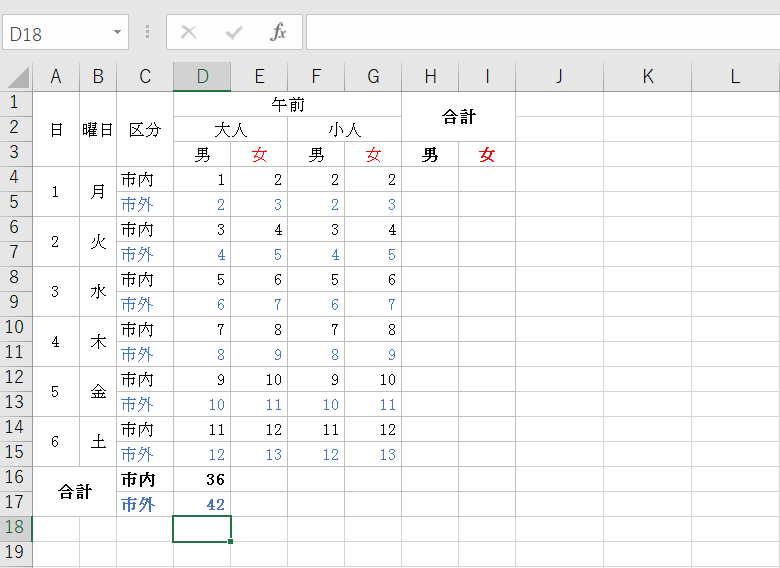Select row 1 header

click(16, 103)
